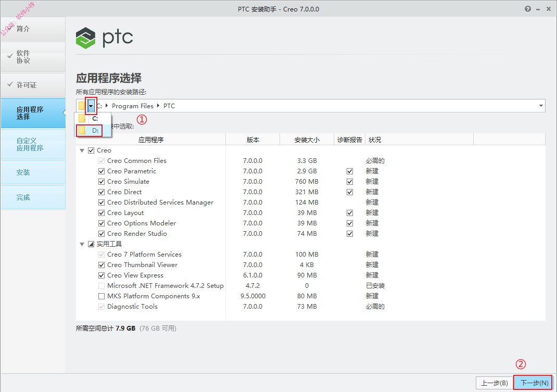
Task: Expand the install path history dropdown
Action: 541,106
